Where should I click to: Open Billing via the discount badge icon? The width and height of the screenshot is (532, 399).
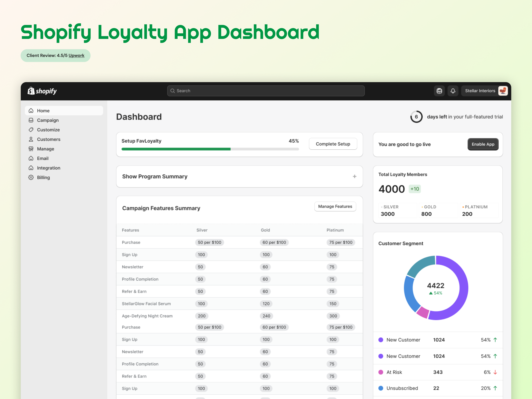31,178
